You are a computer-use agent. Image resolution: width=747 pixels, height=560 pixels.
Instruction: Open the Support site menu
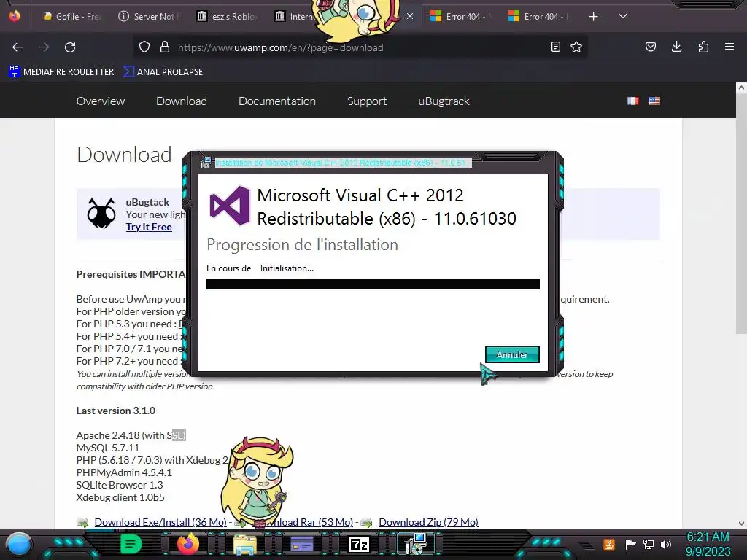click(367, 101)
